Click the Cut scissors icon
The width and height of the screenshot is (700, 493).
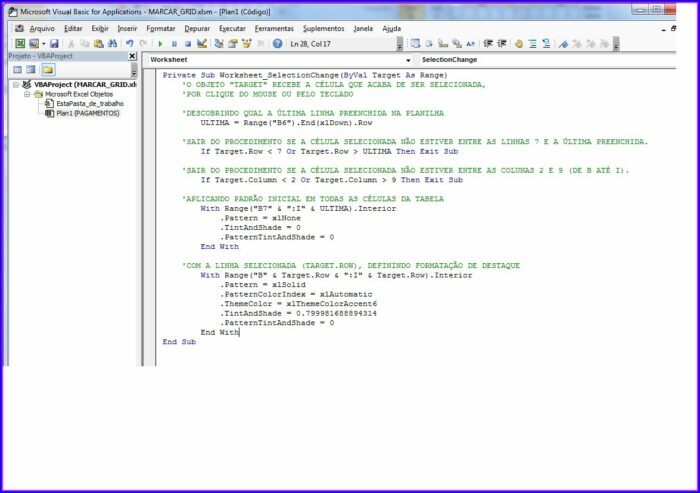point(71,43)
